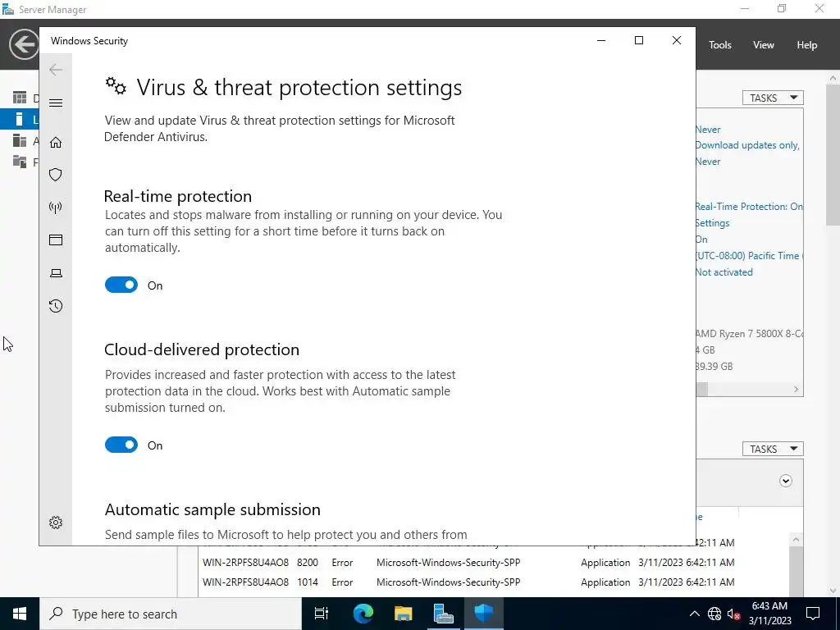
Task: Launch Microsoft Edge from the taskbar
Action: click(x=363, y=614)
